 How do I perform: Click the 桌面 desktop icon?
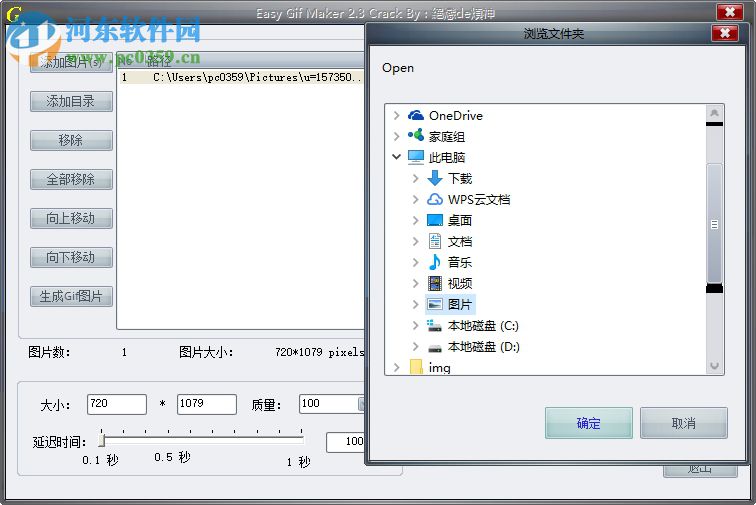coord(434,220)
